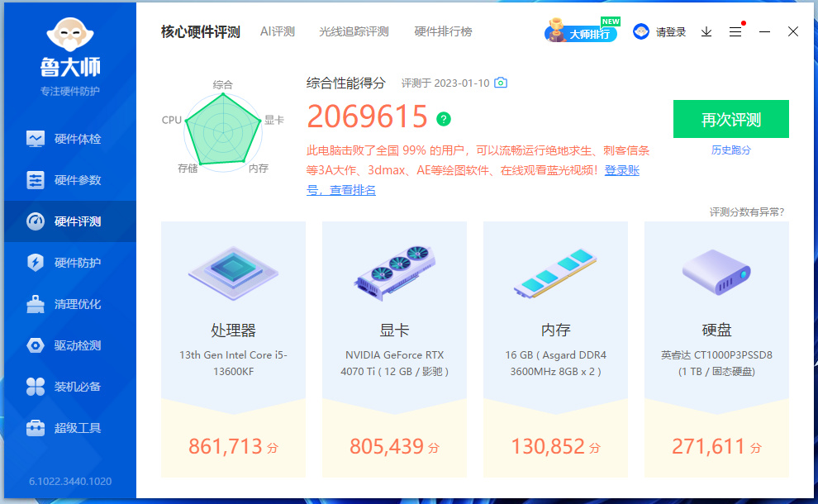Click the total score 2069615
Screen dimensions: 818x504
pos(367,116)
